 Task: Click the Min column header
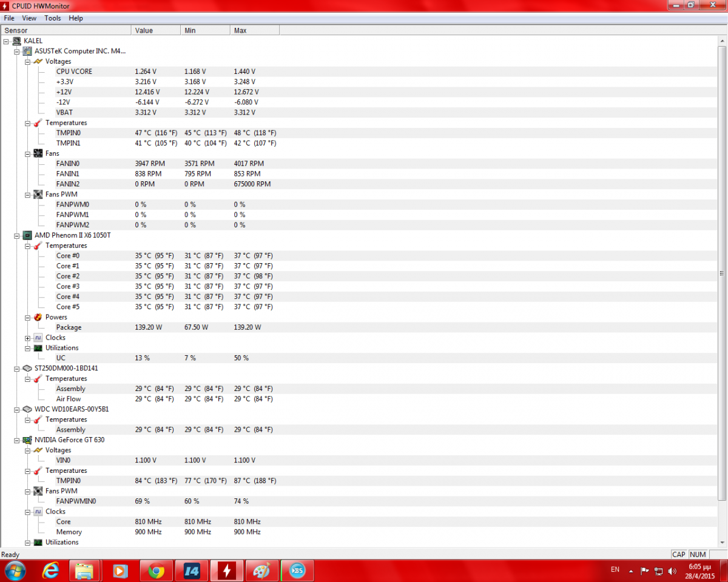click(x=205, y=30)
